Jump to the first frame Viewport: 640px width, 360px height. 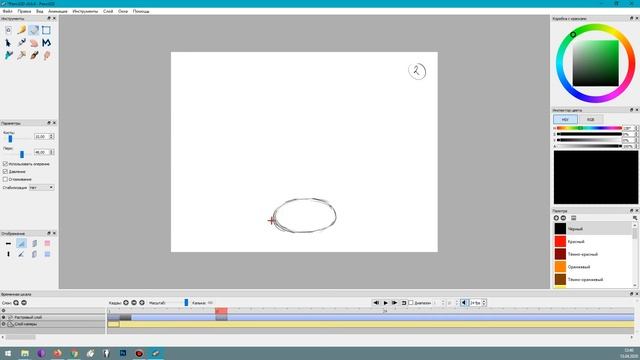click(376, 303)
